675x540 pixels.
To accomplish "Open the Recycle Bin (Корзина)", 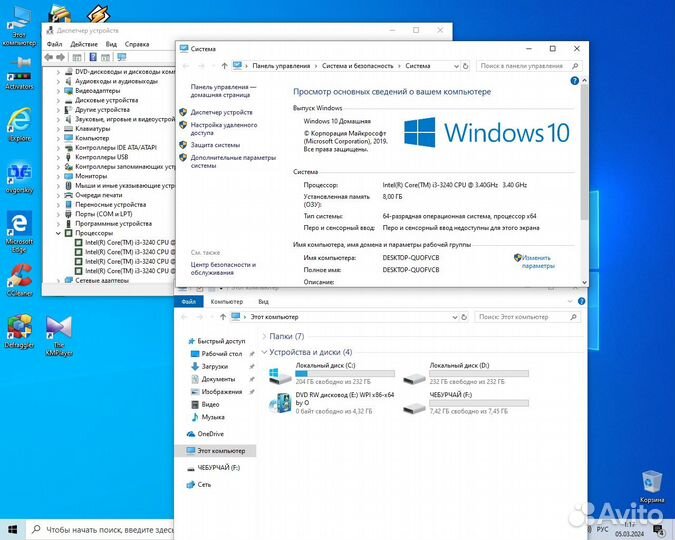I will 651,487.
